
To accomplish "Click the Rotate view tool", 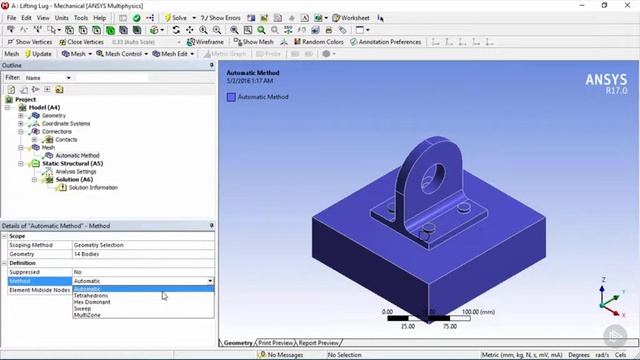I will pos(176,30).
